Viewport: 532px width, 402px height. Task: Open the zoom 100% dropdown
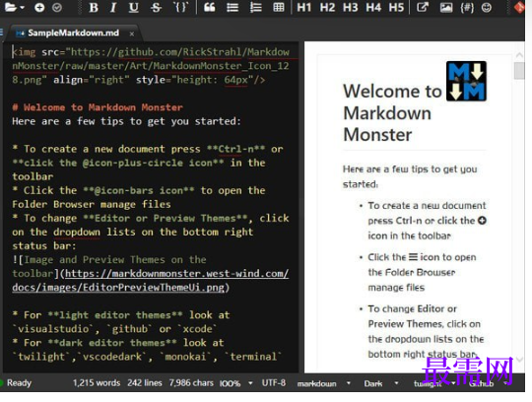click(x=250, y=383)
